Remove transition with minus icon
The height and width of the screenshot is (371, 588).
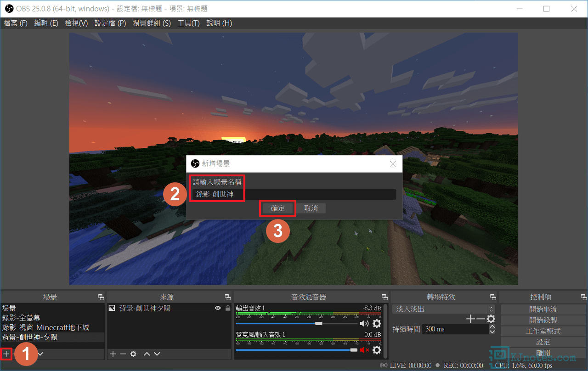481,319
